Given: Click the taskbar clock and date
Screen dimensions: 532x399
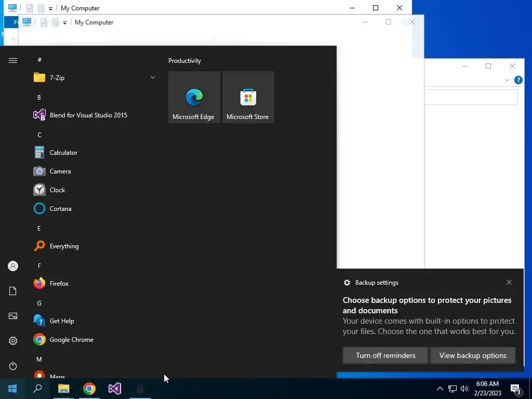Looking at the screenshot, I should [487, 389].
